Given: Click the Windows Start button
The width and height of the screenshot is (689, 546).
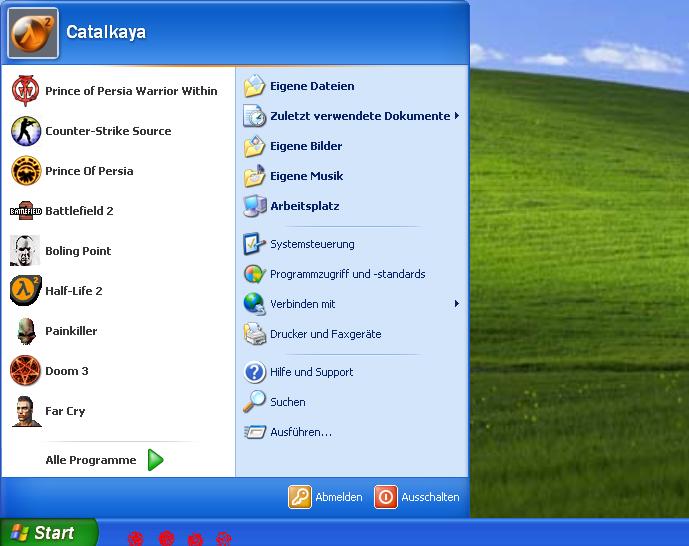Looking at the screenshot, I should click(48, 532).
